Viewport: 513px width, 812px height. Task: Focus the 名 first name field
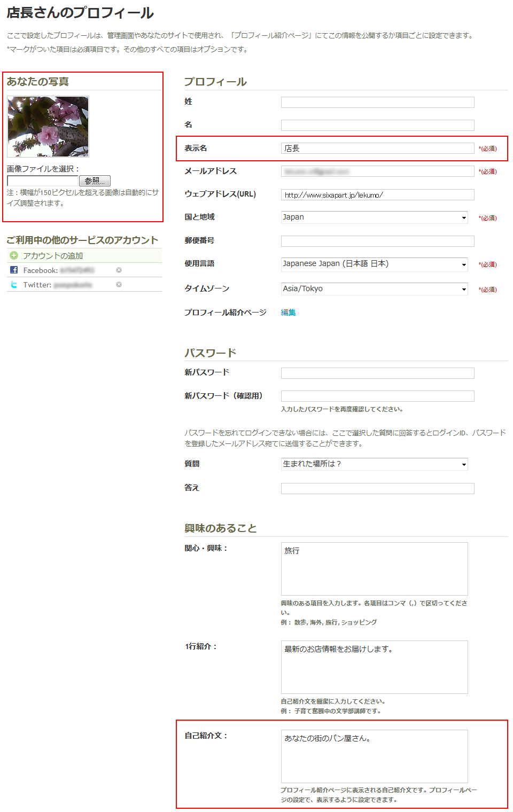point(378,125)
